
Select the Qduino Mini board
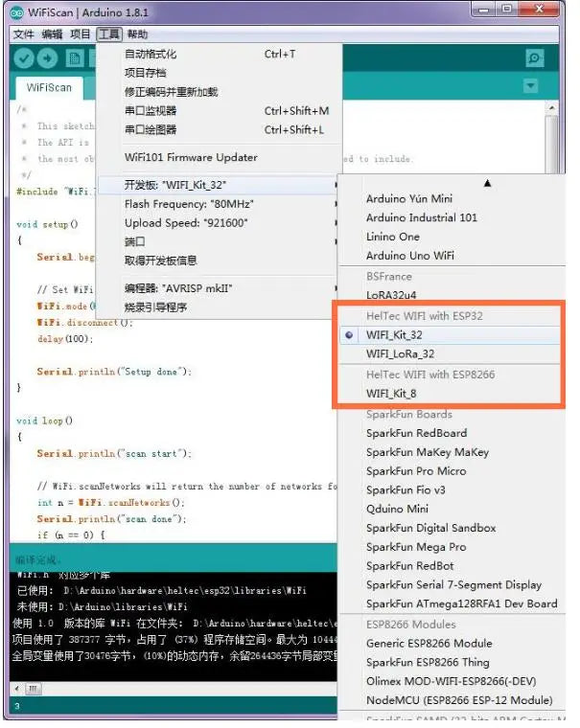pos(452,509)
